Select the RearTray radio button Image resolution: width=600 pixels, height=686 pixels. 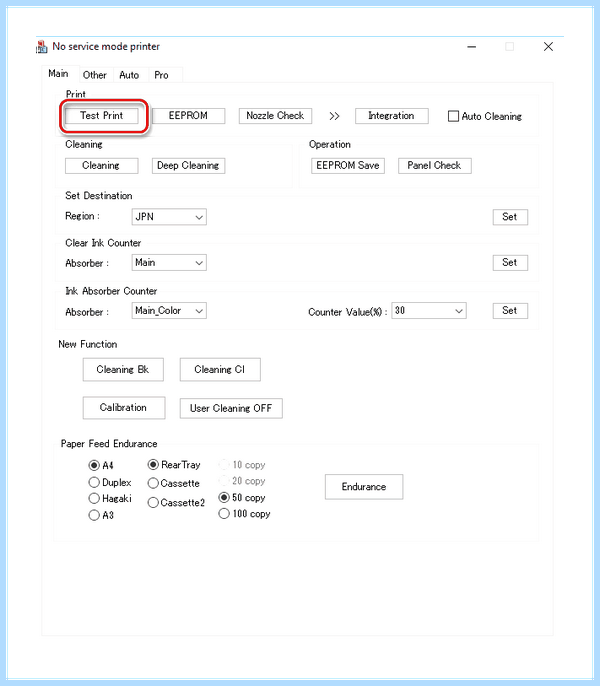(153, 464)
